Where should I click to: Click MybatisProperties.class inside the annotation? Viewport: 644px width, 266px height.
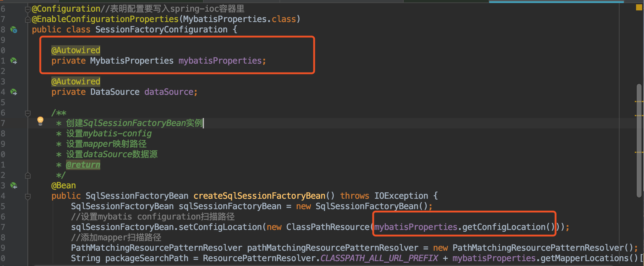tap(239, 19)
